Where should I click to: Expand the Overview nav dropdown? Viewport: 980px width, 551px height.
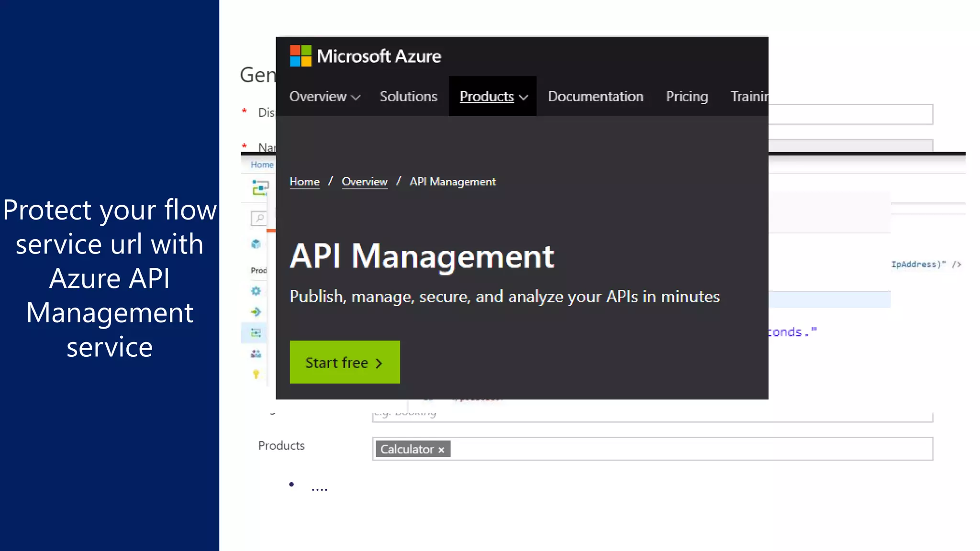click(324, 96)
